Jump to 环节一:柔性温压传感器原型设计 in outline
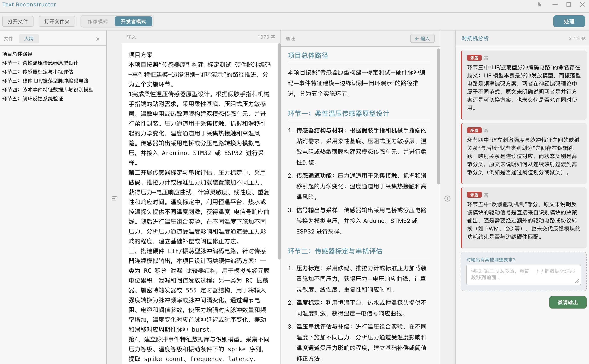589x364 pixels. coord(40,63)
